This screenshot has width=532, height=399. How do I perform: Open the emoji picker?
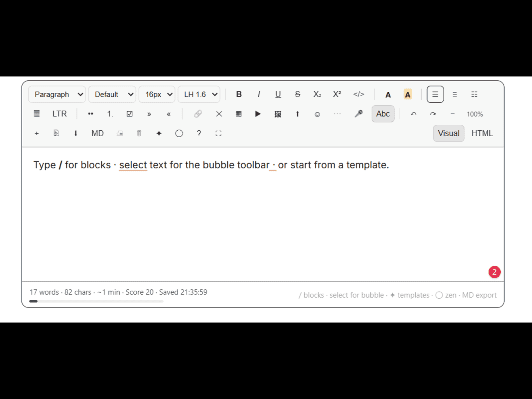[317, 114]
